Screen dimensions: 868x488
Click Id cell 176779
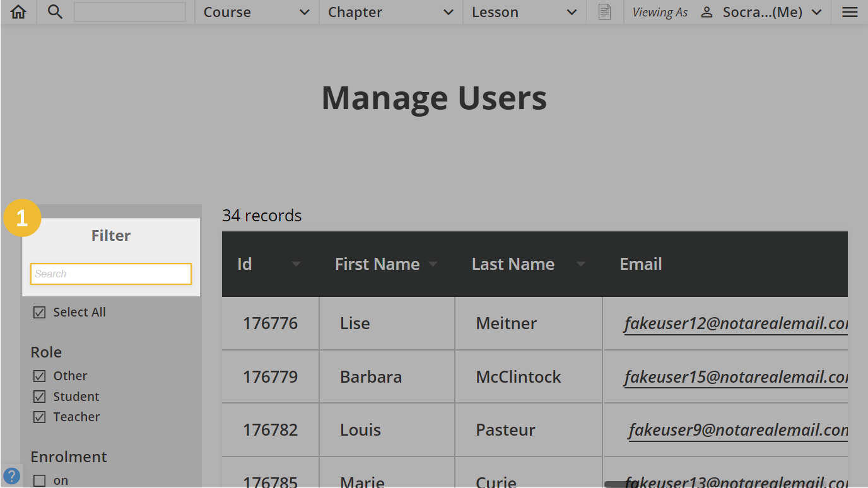[x=270, y=377]
